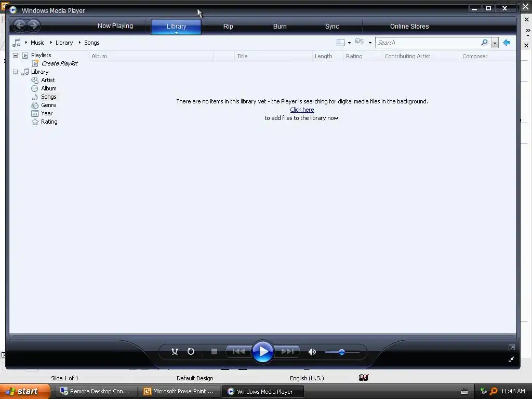532x399 pixels.
Task: Go forward with the forward arrow button
Action: click(x=34, y=25)
